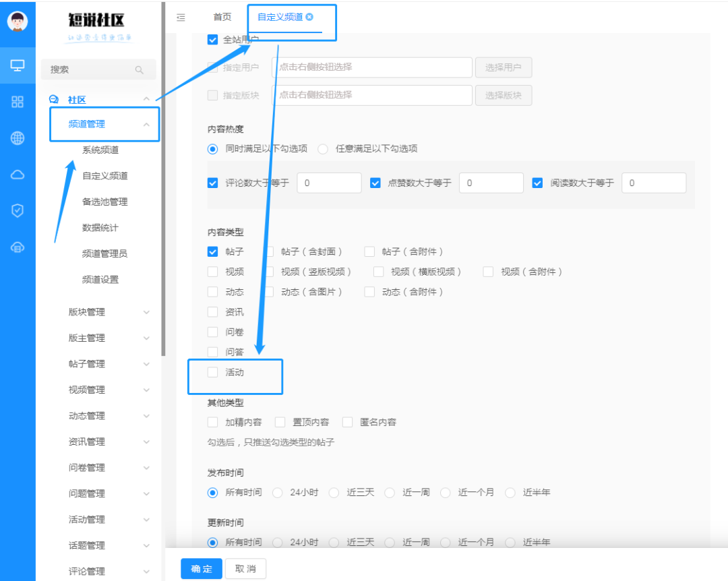Check the 活动 content type checkbox
Screen dimensions: 728x581
tap(212, 371)
